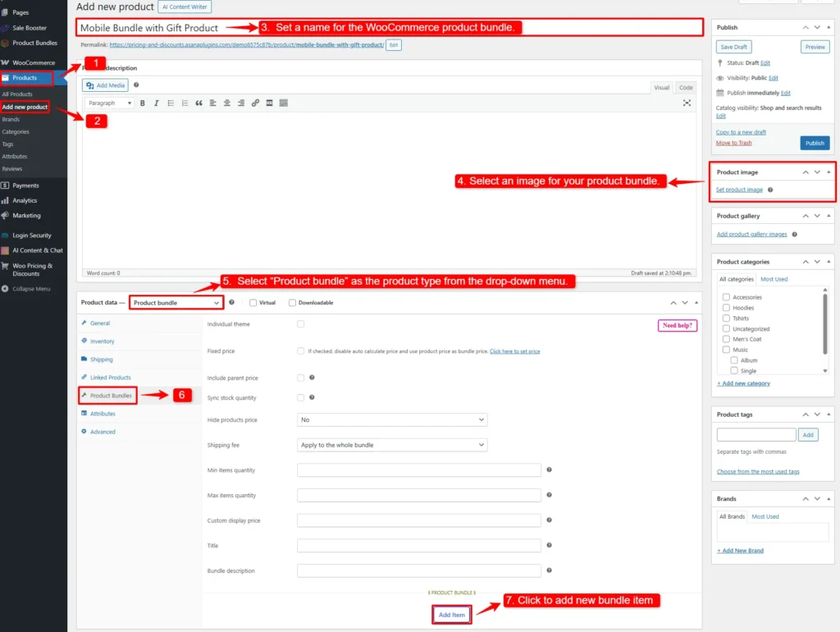Switch the editor to Code tab
840x632 pixels.
coord(686,87)
